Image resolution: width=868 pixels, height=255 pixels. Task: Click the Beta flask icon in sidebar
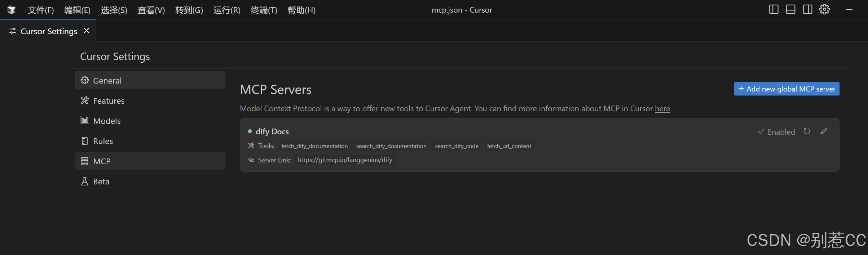point(84,181)
